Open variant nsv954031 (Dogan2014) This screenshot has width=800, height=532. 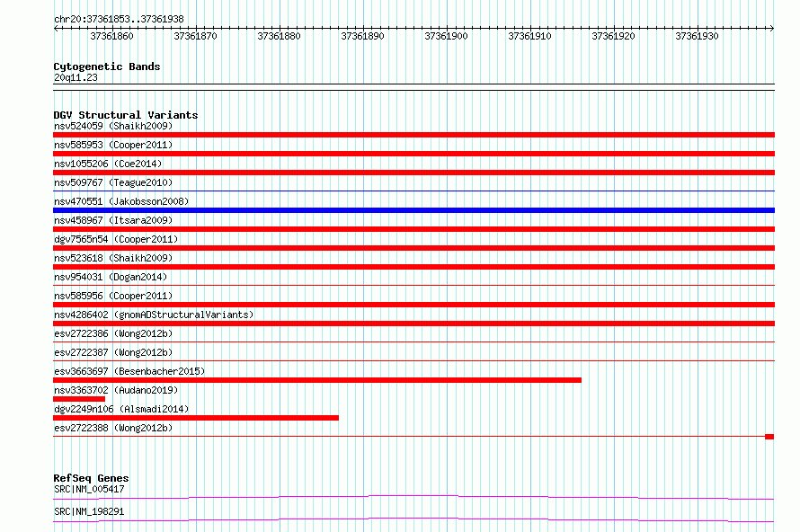[x=111, y=277]
